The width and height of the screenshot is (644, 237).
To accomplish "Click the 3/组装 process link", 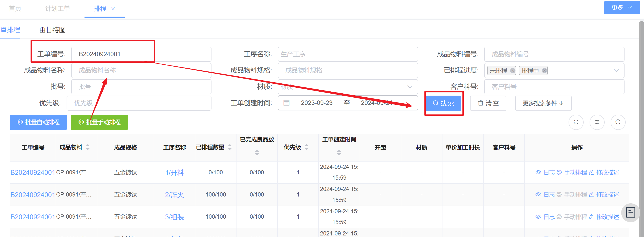I will [x=175, y=217].
